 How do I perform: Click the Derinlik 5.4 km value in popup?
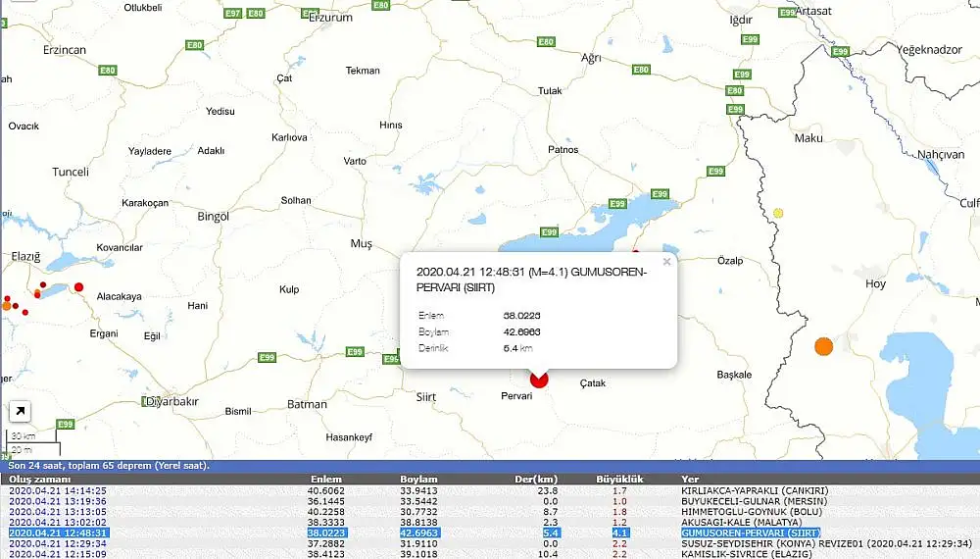(518, 348)
